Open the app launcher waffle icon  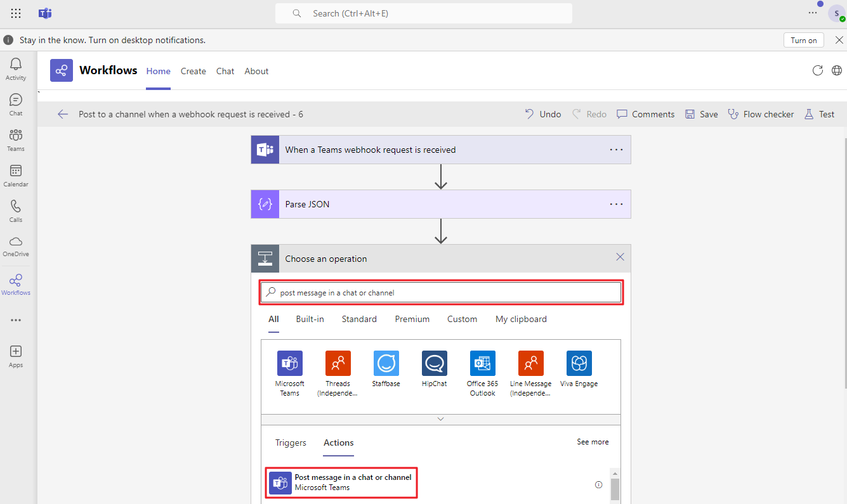(x=16, y=13)
